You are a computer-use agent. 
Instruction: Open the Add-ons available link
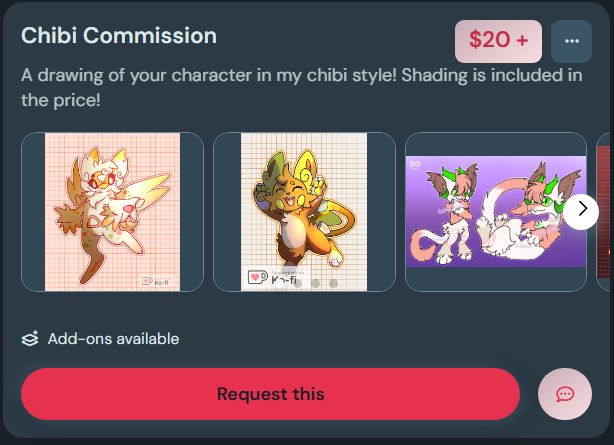coord(113,339)
